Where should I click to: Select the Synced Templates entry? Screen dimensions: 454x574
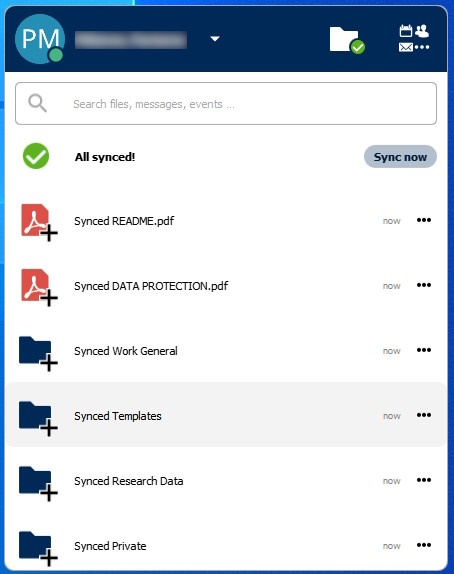226,415
